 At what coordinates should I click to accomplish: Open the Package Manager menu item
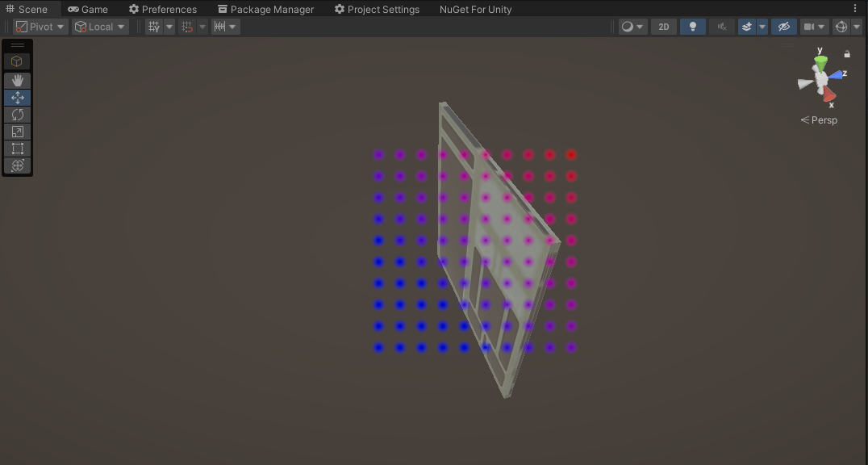266,9
